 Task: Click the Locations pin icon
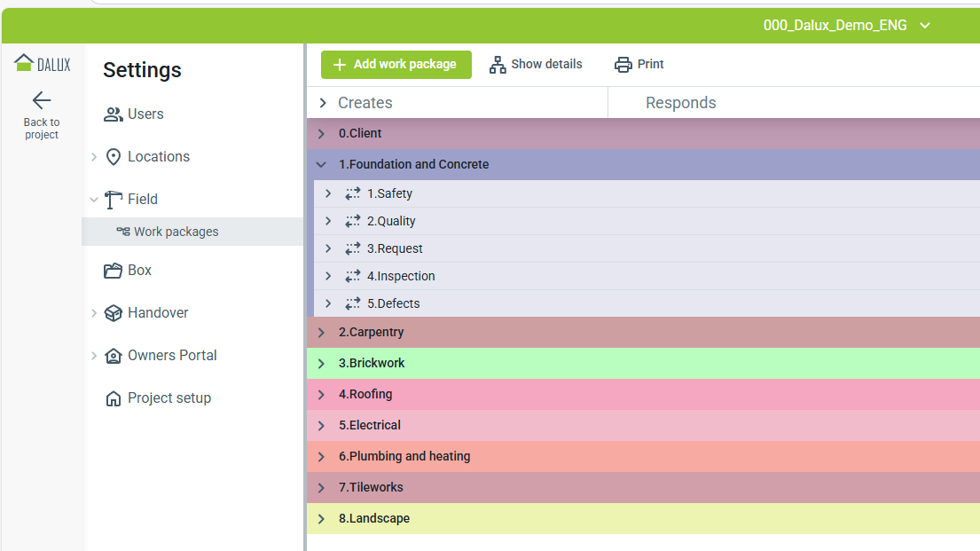[x=114, y=157]
